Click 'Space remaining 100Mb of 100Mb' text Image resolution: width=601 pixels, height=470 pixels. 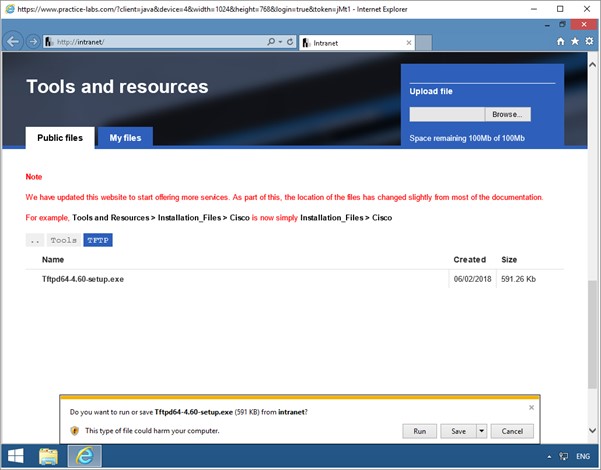click(467, 138)
